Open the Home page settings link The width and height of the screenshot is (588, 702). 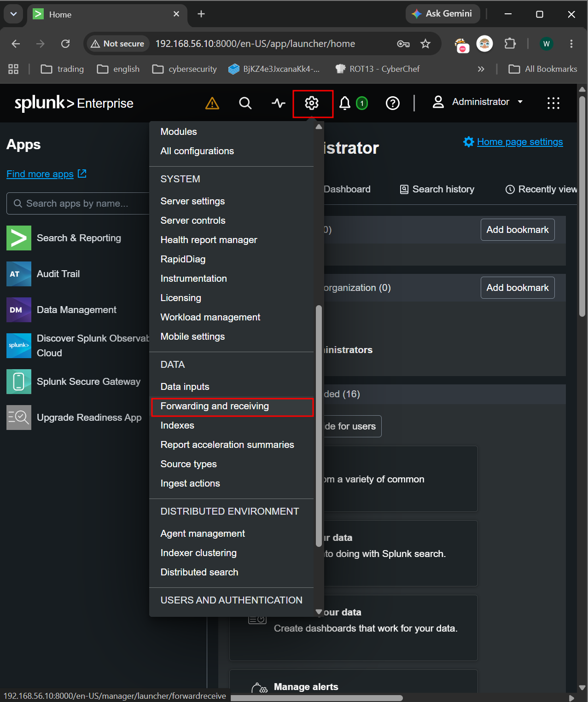click(x=520, y=142)
